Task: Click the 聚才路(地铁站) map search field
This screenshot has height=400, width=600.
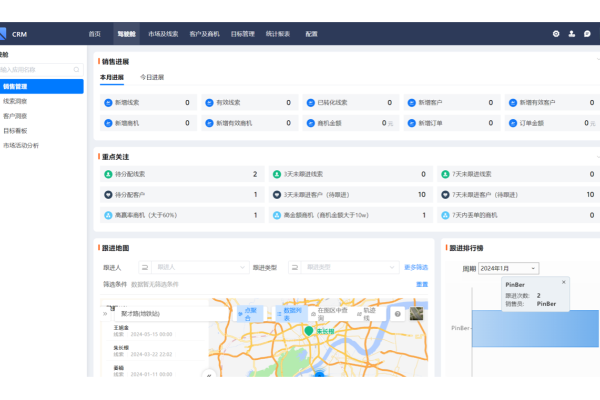Action: tap(170, 314)
